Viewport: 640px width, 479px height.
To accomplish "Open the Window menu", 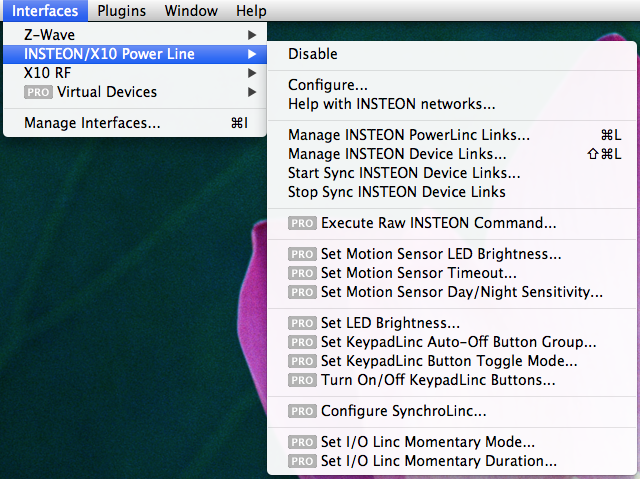I will [x=191, y=11].
